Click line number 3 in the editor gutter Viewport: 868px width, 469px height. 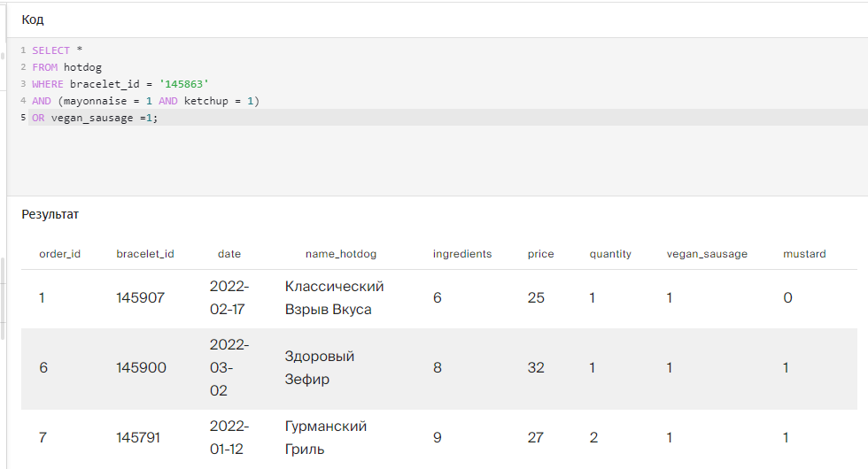point(23,84)
